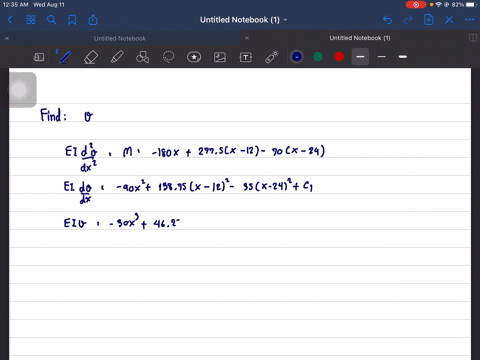
Task: Close the Untitled Notebook (1) tab
Action: pos(247,38)
